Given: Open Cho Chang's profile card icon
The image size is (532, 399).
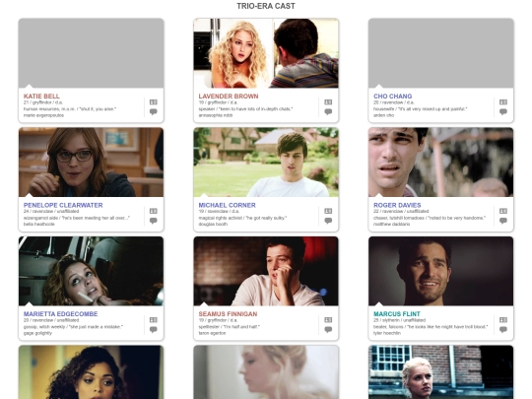Looking at the screenshot, I should click(x=503, y=101).
